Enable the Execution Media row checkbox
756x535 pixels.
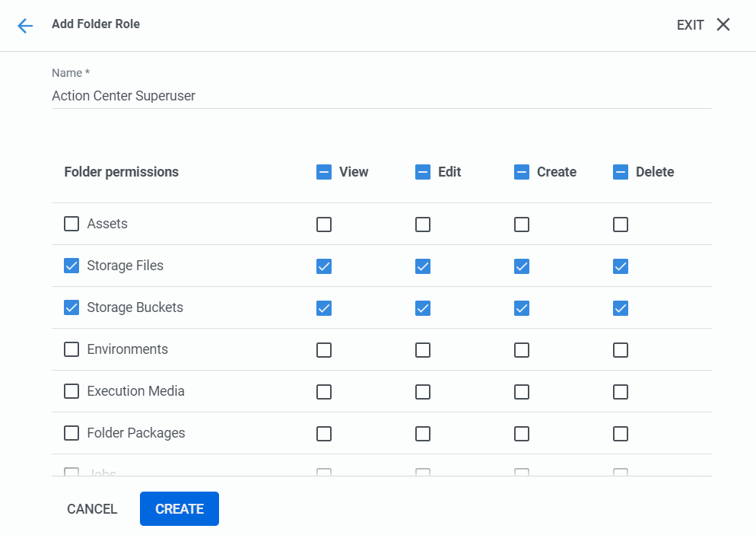pyautogui.click(x=71, y=391)
